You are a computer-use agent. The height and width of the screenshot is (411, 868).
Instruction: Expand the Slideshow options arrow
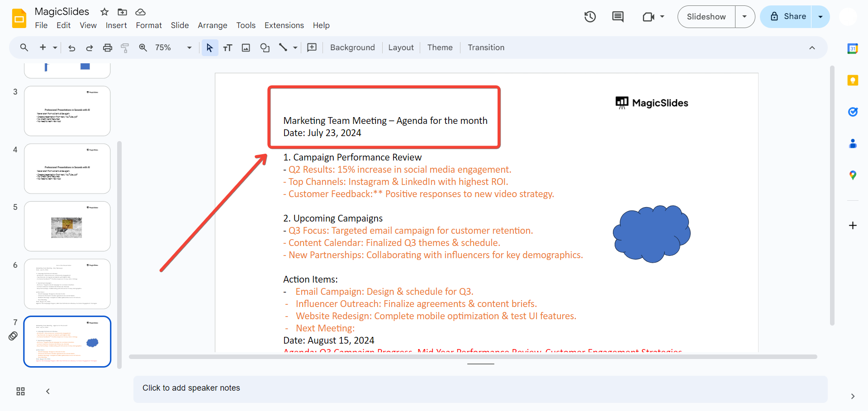point(745,17)
